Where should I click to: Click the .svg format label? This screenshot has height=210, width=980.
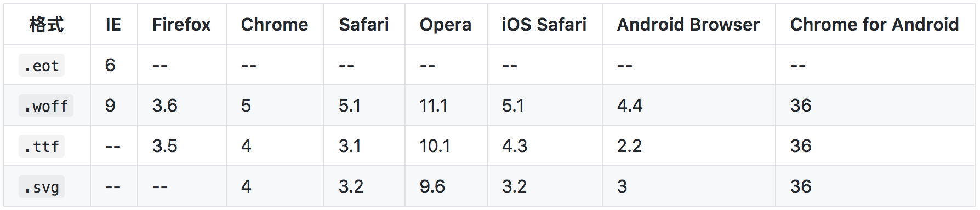[42, 187]
